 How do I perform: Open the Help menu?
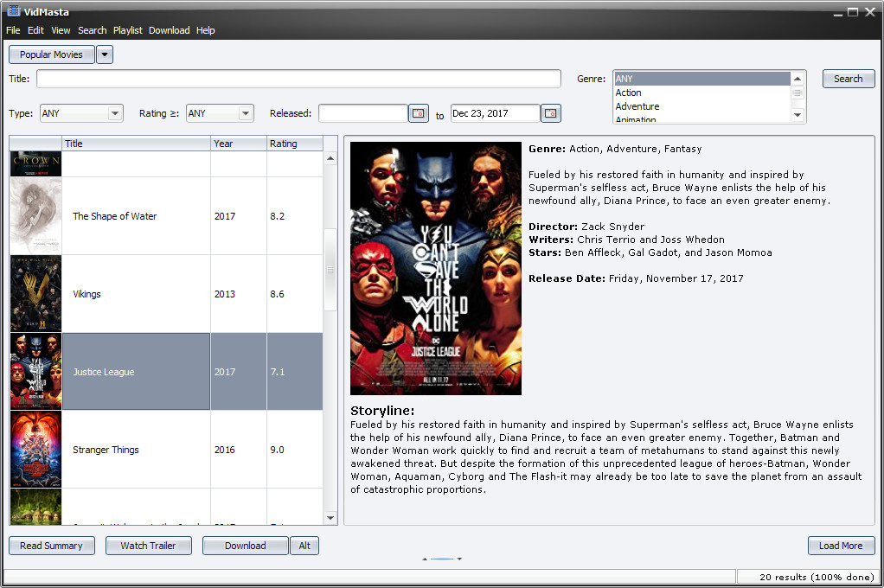click(205, 30)
